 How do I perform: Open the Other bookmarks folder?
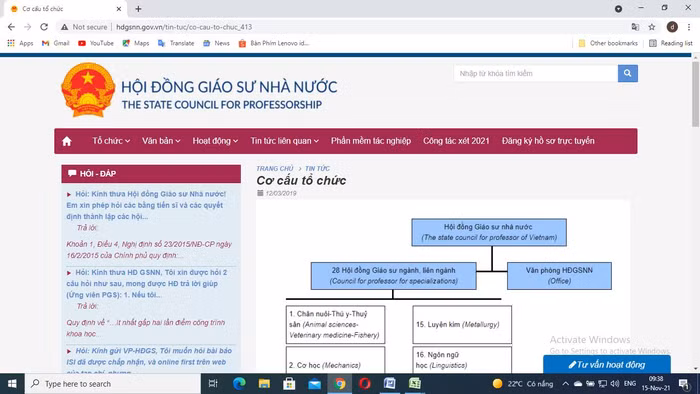tap(608, 43)
